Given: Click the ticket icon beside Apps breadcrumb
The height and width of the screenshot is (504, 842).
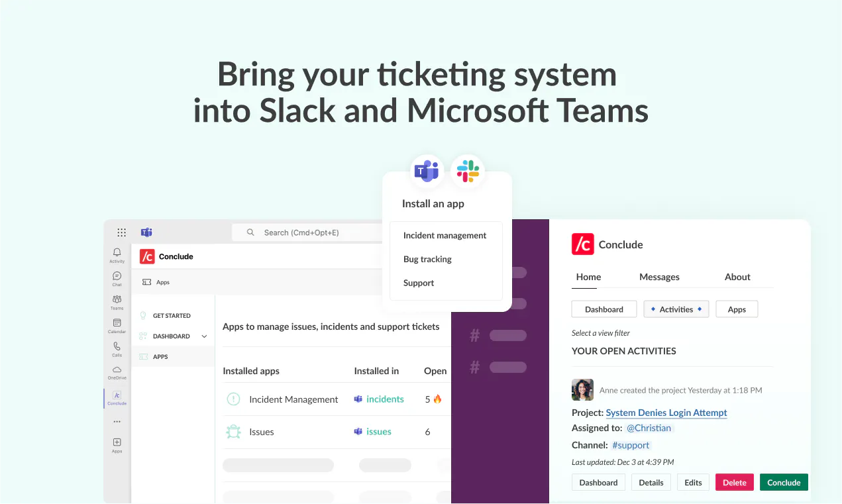Looking at the screenshot, I should pos(146,282).
